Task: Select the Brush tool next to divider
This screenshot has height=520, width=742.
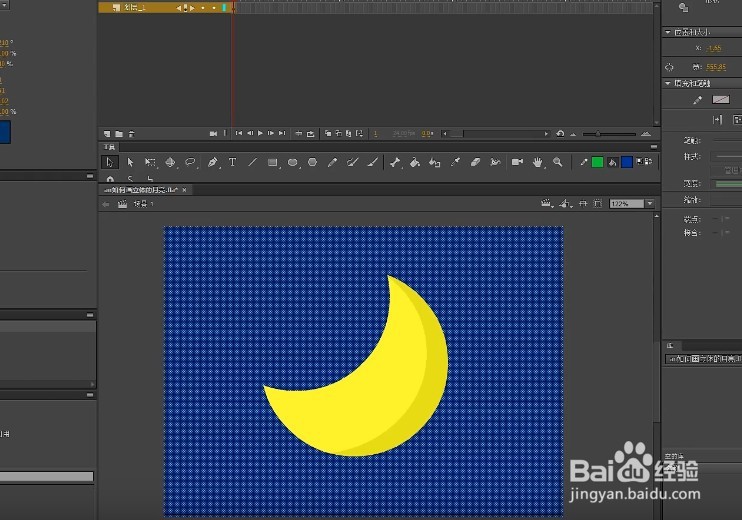Action: 372,162
